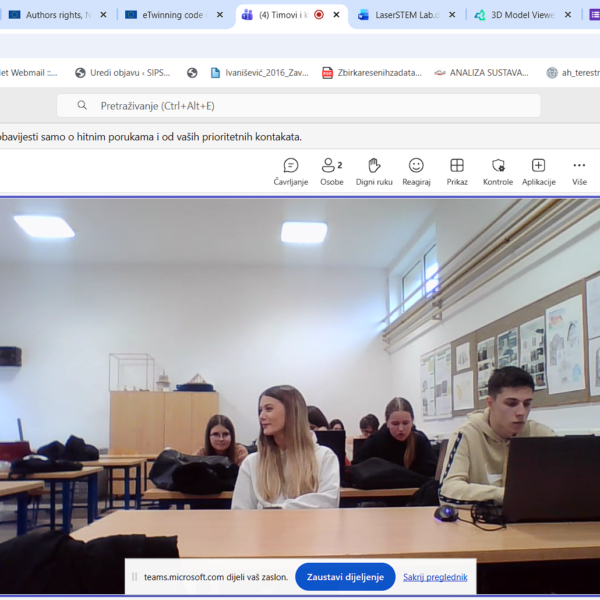The image size is (600, 600).
Task: Open the ANALIZA SUSTAVA bookmark
Action: pos(481,72)
